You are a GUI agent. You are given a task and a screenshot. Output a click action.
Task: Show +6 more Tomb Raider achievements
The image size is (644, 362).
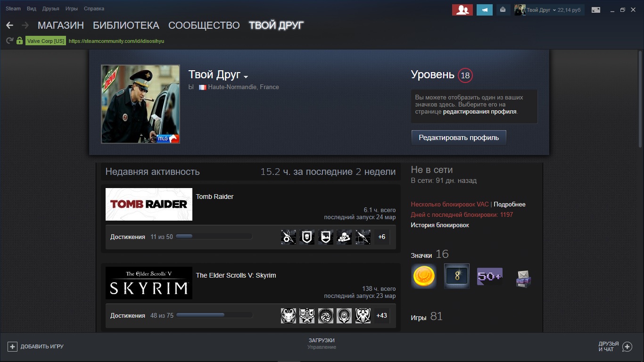(382, 237)
